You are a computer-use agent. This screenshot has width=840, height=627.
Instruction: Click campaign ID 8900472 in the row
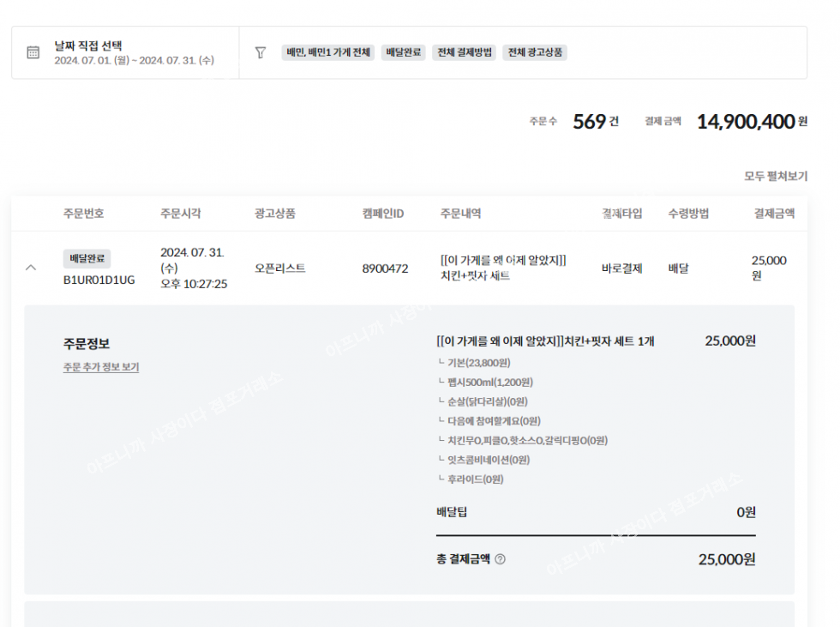(x=385, y=268)
